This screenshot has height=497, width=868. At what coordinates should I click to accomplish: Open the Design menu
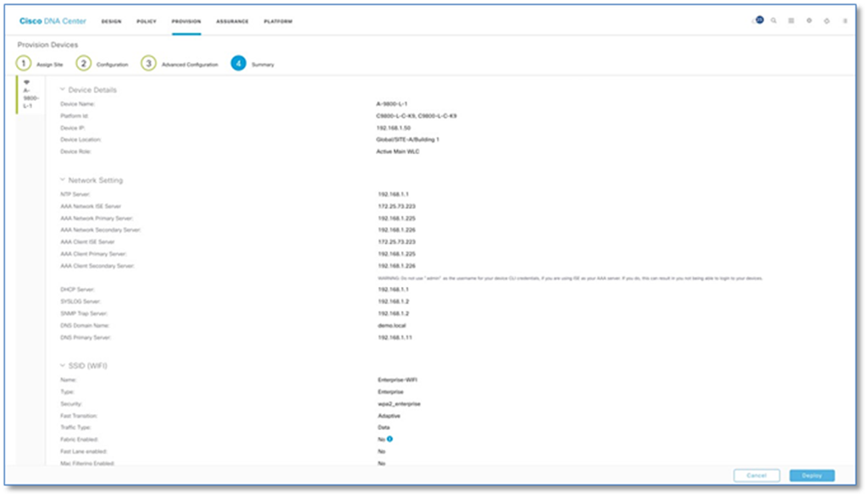point(111,21)
